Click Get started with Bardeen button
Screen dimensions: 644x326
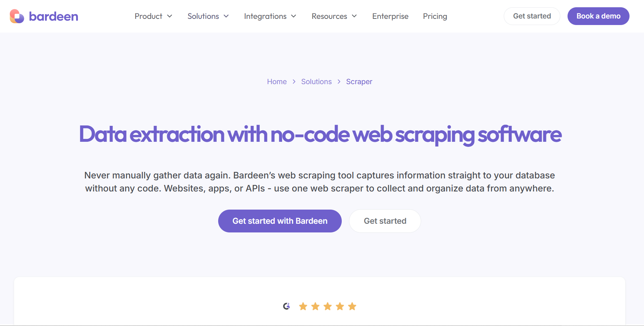pos(279,221)
